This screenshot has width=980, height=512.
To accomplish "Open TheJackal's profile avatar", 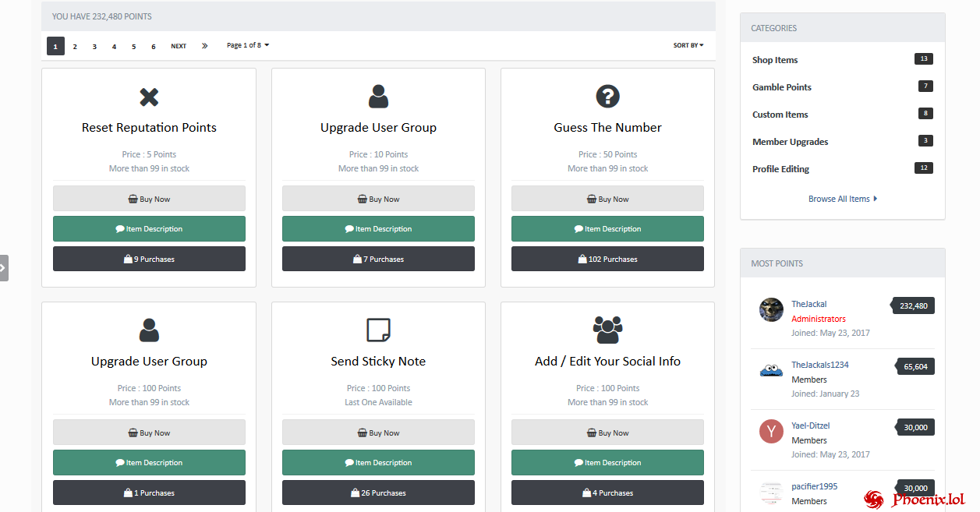I will 771,309.
